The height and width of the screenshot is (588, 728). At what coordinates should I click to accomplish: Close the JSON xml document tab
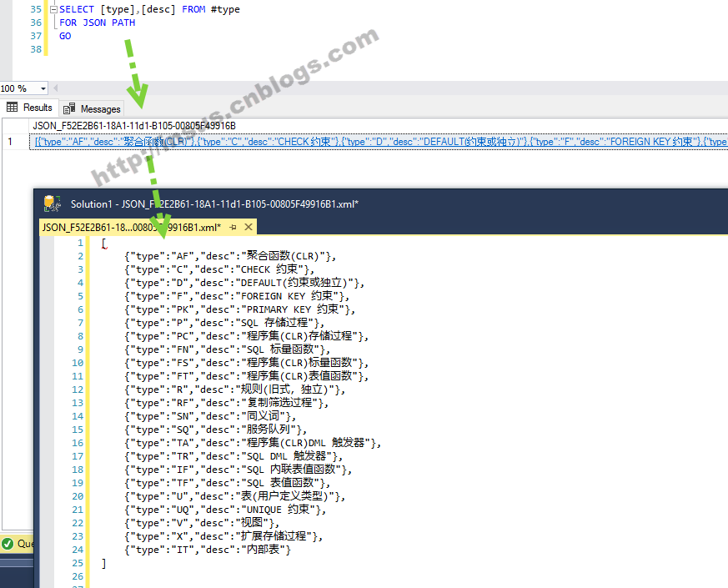pos(248,227)
